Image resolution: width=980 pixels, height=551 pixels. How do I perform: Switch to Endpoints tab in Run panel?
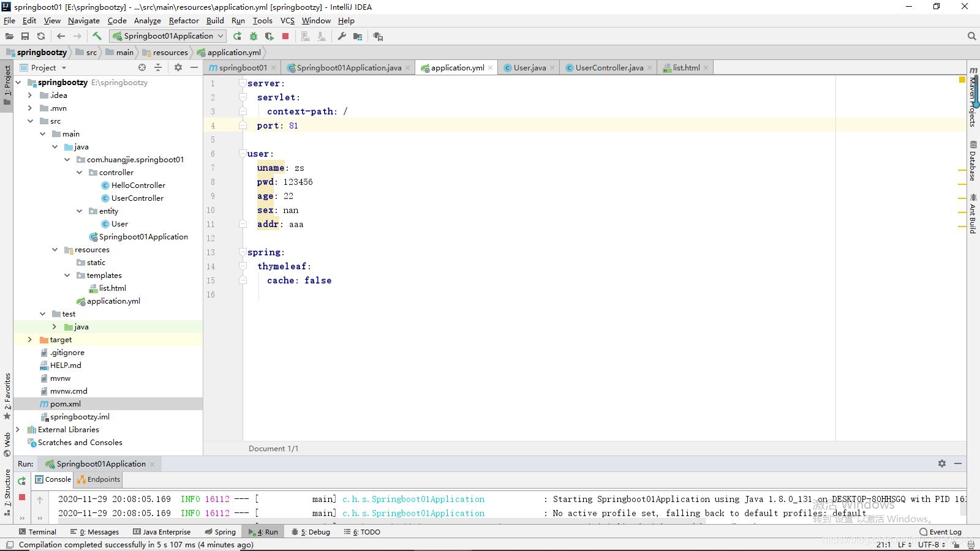(x=99, y=479)
